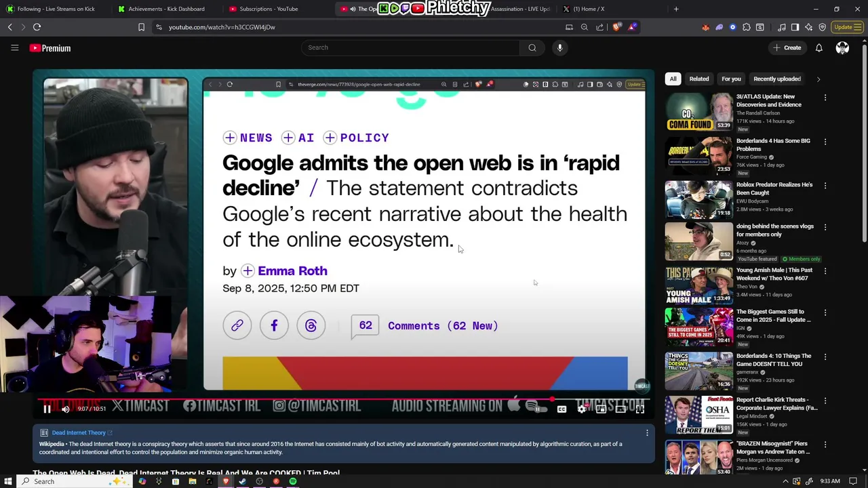Open the Theo Von channel name

coord(747,287)
